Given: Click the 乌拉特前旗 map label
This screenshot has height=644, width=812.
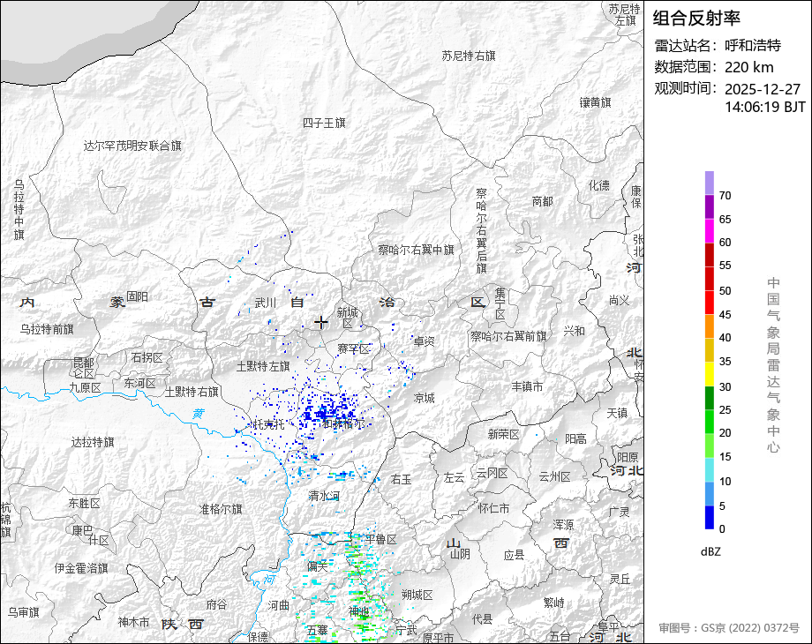Looking at the screenshot, I should [x=47, y=329].
